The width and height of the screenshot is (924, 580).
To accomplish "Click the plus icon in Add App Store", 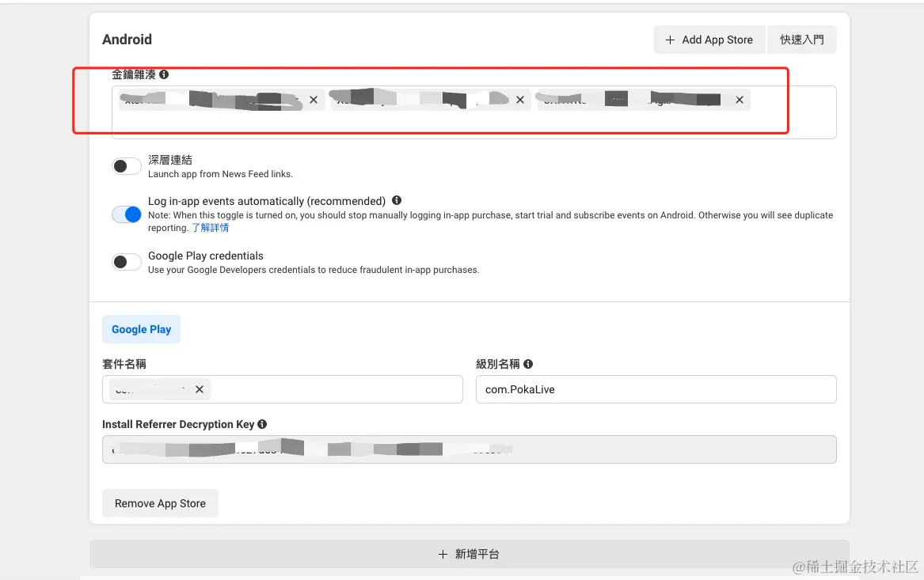I will click(670, 40).
